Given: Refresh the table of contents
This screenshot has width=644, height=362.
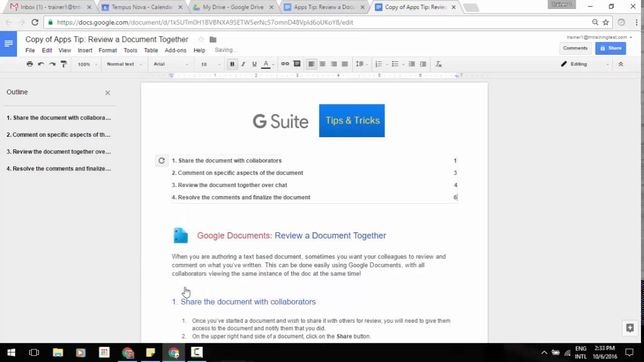Looking at the screenshot, I should (162, 161).
